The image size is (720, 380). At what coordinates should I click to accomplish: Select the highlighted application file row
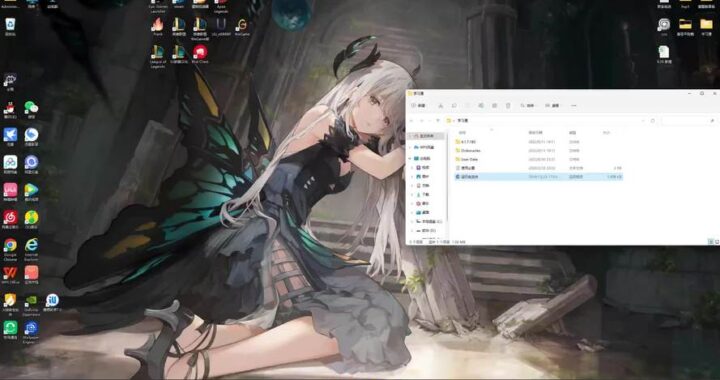point(538,176)
